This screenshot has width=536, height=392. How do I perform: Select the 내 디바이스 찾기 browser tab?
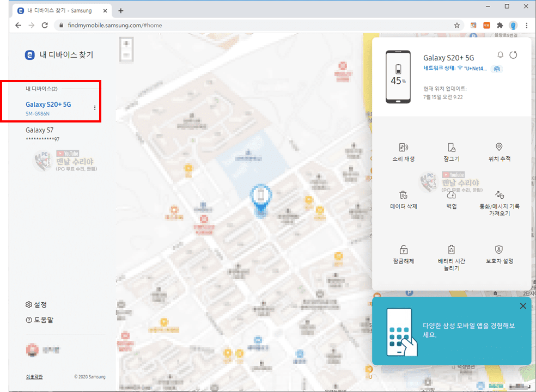point(63,11)
